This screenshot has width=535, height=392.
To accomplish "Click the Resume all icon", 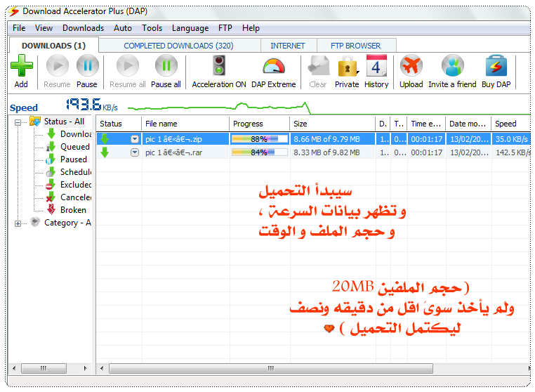I will pyautogui.click(x=128, y=65).
